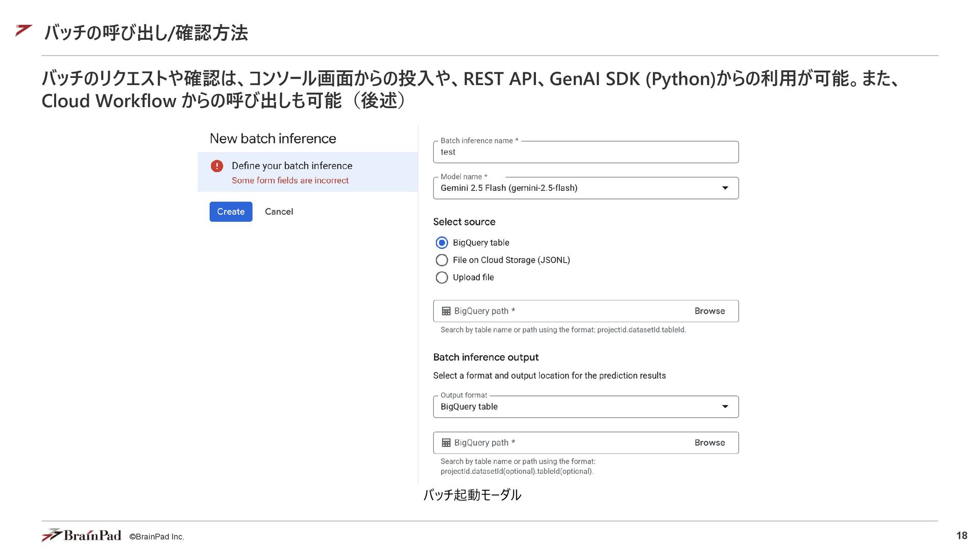Click the Output format dropdown arrow

725,407
